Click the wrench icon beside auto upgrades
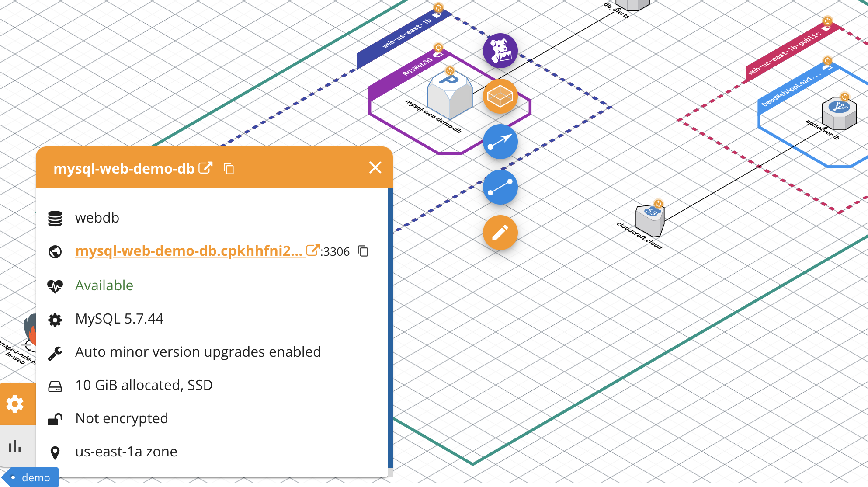 coord(55,353)
